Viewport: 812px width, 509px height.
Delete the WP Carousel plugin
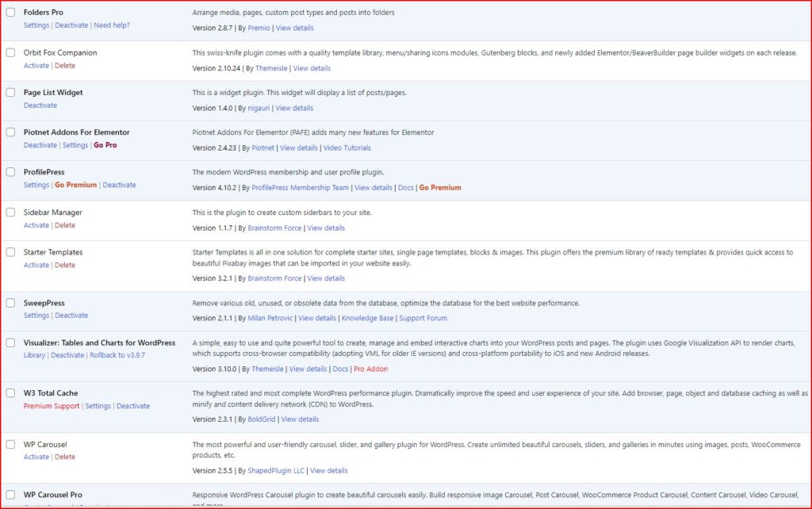tap(65, 457)
